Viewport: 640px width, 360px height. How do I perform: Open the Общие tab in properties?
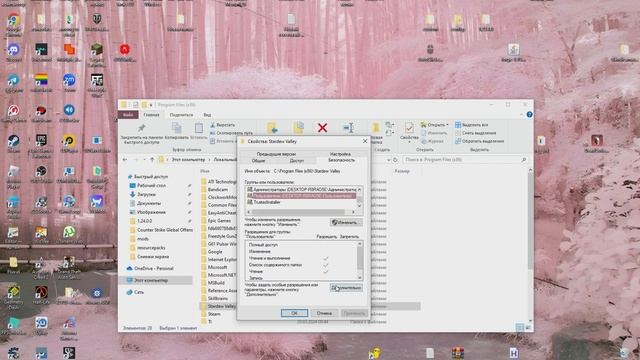pyautogui.click(x=258, y=160)
